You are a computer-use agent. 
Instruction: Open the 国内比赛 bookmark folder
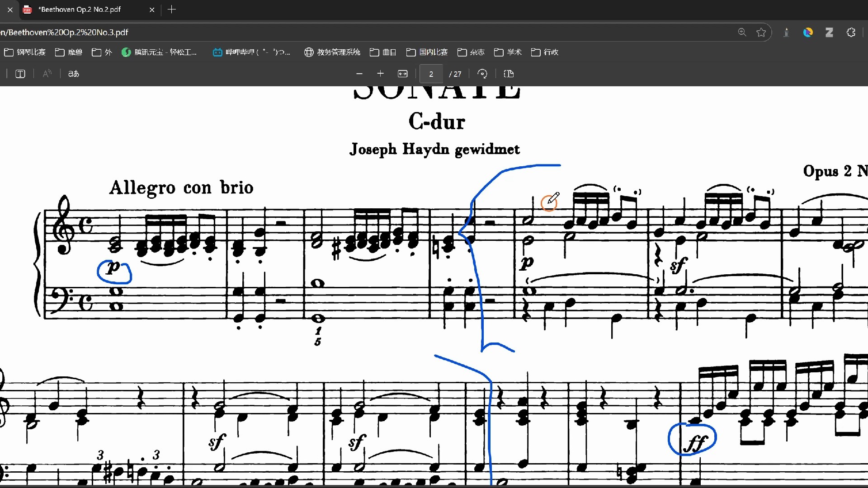(x=427, y=52)
